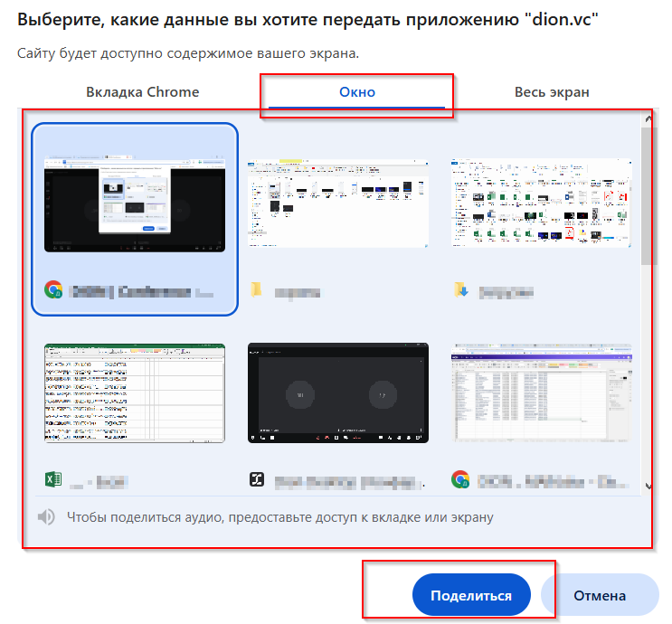This screenshot has height=624, width=672.
Task: Select the Excel spreadsheet window thumbnail
Action: click(135, 393)
